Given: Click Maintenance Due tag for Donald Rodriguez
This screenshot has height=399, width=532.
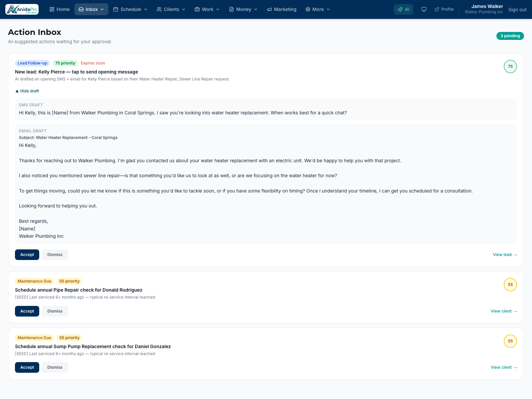Looking at the screenshot, I should tap(35, 281).
